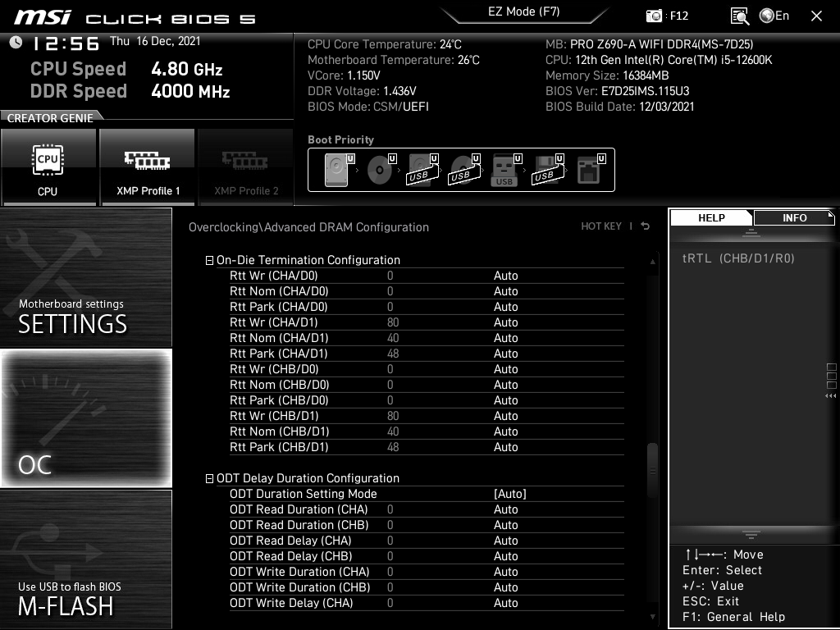Set the Rtt Nom (CHB/D1) Auto value
The image size is (840, 630).
pyautogui.click(x=505, y=431)
